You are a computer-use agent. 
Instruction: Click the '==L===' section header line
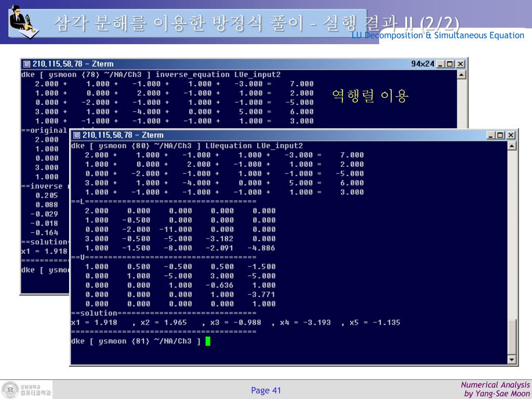point(164,202)
